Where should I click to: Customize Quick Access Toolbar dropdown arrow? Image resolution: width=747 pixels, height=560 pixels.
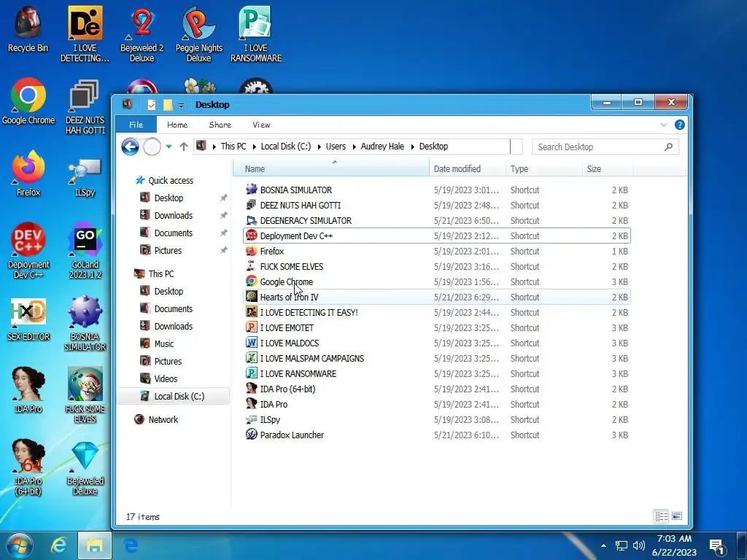click(x=181, y=105)
